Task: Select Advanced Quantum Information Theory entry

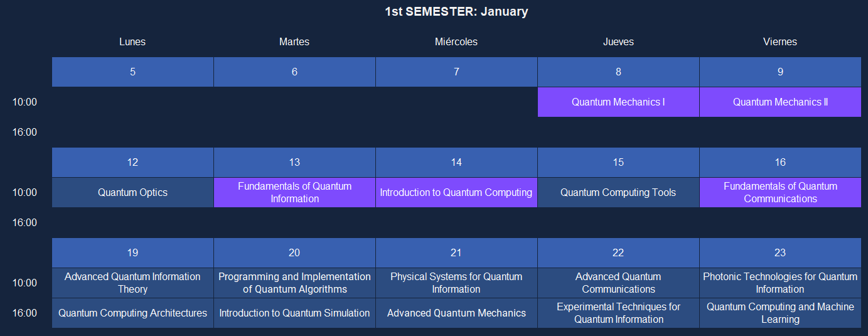Action: (x=132, y=283)
